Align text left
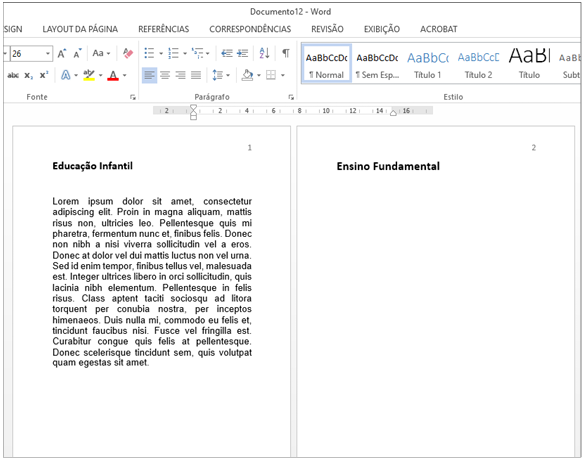The height and width of the screenshot is (460, 582). point(149,75)
